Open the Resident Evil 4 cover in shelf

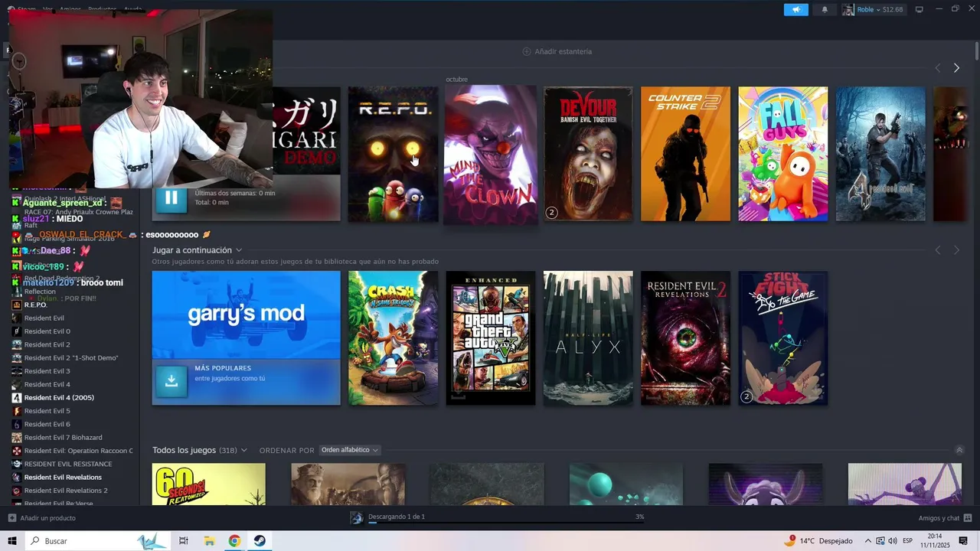point(880,154)
